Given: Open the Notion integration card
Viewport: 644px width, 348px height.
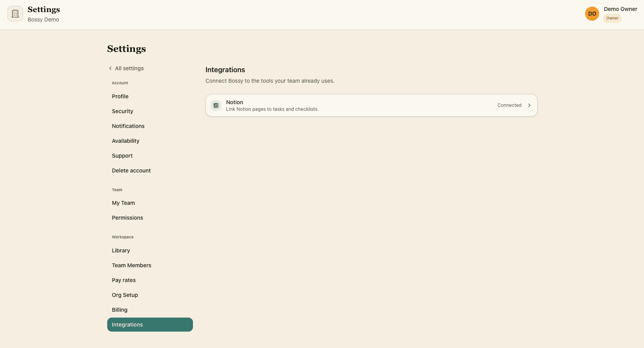Looking at the screenshot, I should 372,105.
